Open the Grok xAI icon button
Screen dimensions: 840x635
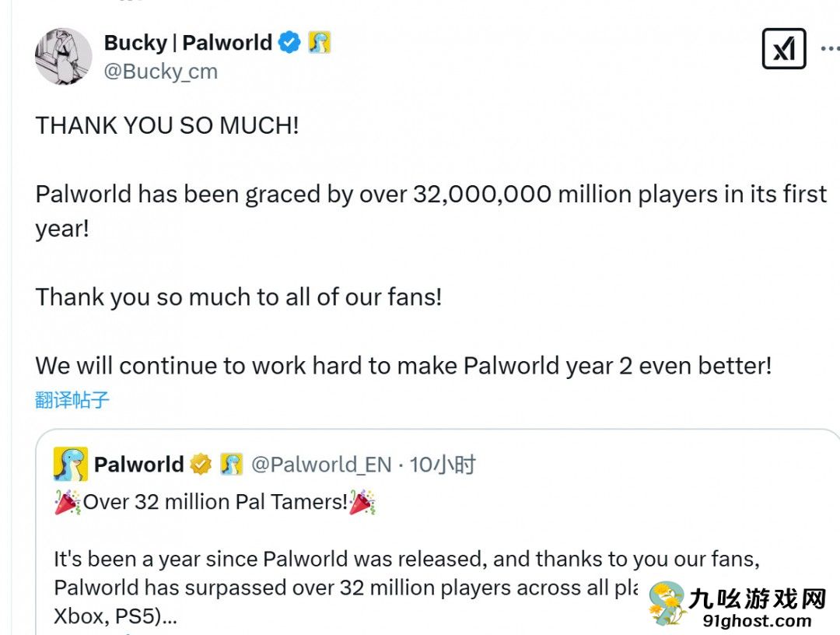[x=783, y=48]
